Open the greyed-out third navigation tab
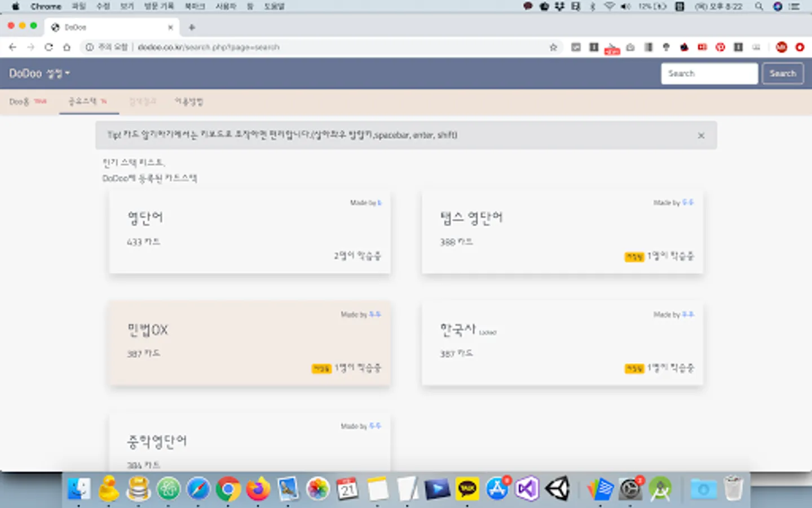Screen dimensions: 812x508 point(142,102)
